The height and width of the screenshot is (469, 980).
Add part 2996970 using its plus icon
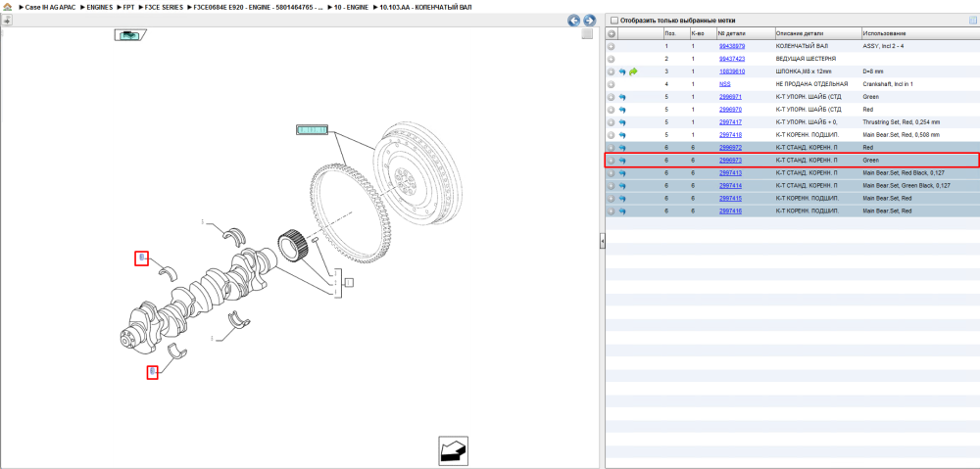(612, 110)
